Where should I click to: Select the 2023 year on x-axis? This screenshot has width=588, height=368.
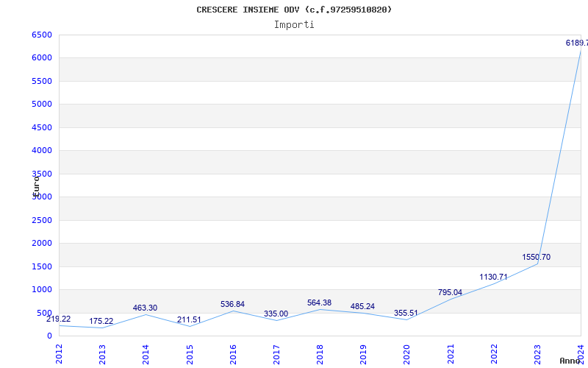click(537, 353)
